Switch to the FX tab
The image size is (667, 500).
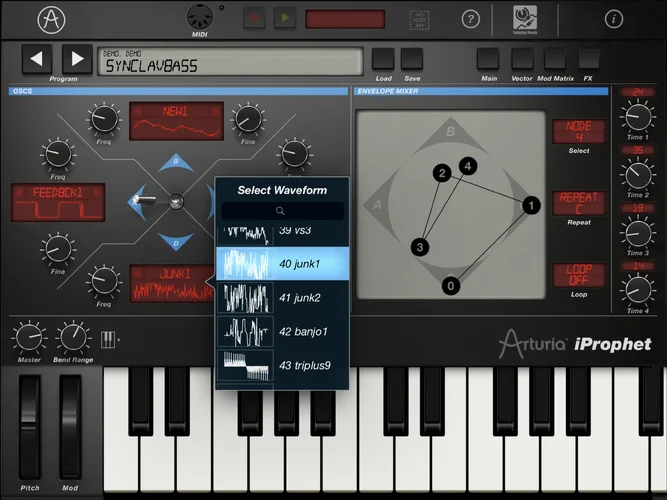pos(589,59)
